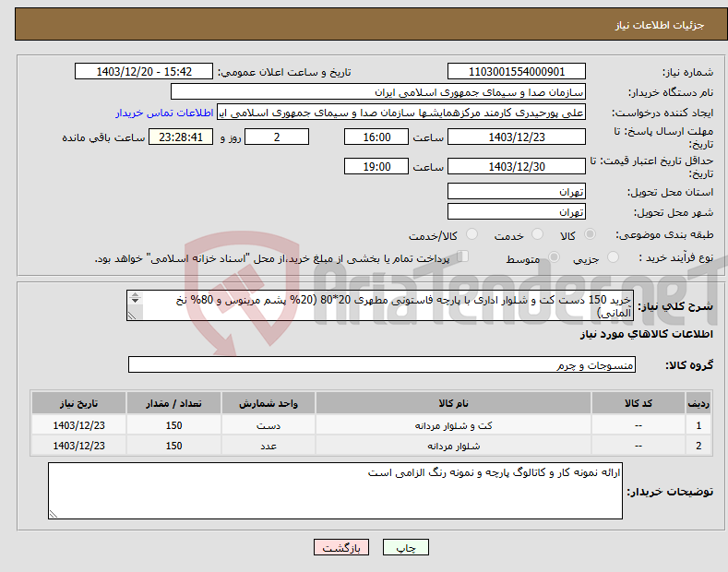
Task: Click the need number field 1103001554000901
Action: (517, 72)
